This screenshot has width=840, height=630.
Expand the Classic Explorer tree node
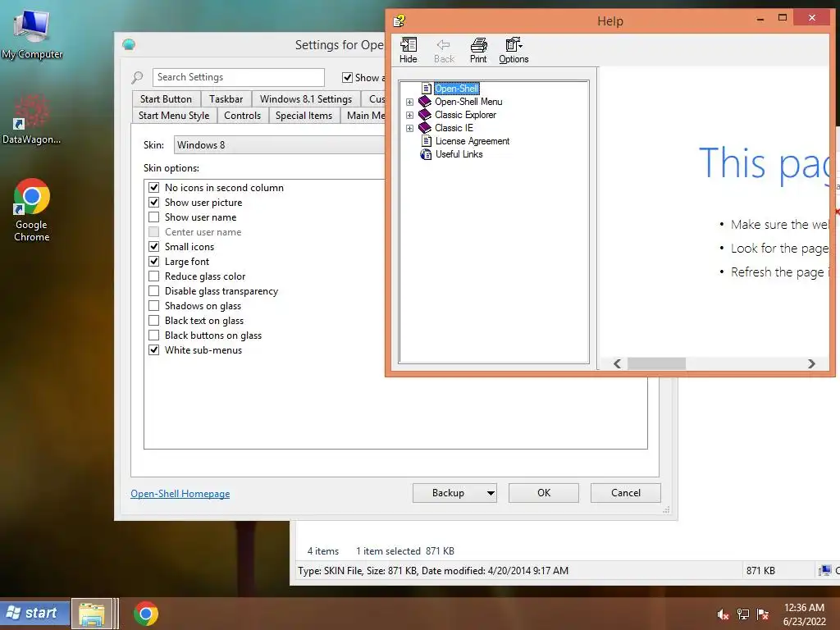[x=410, y=115]
